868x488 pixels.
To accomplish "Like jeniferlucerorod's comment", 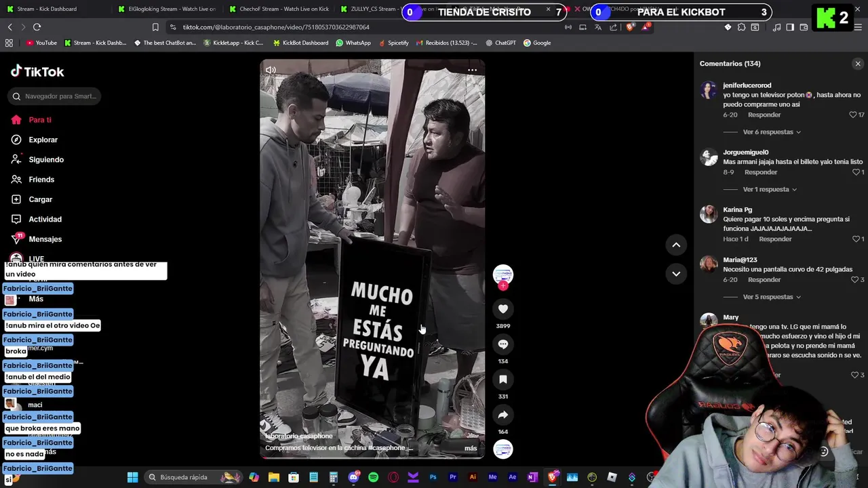I will (x=853, y=115).
